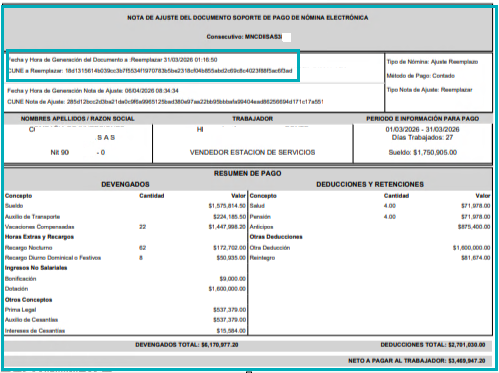Click the document title heading
The height and width of the screenshot is (373, 499).
point(248,18)
